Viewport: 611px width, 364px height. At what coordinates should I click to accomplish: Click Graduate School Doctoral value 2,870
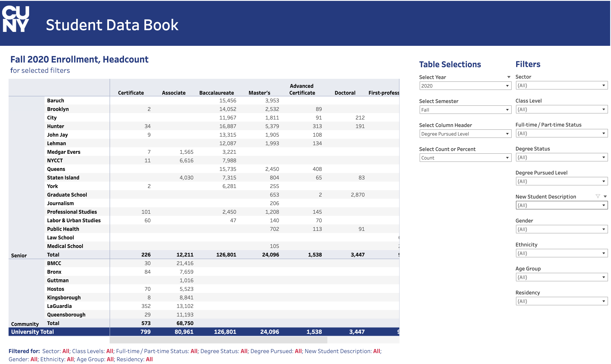pos(358,195)
